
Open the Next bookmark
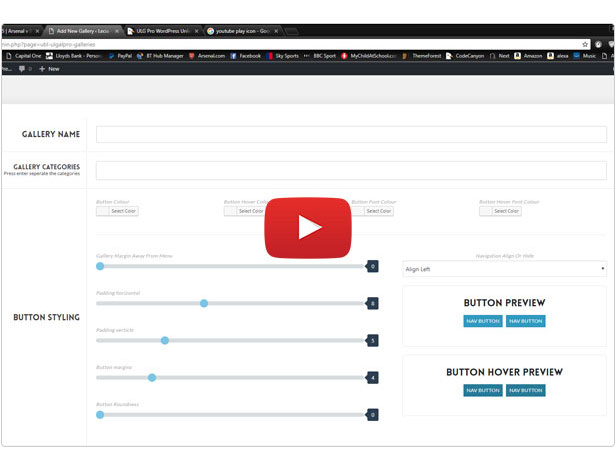(x=499, y=56)
